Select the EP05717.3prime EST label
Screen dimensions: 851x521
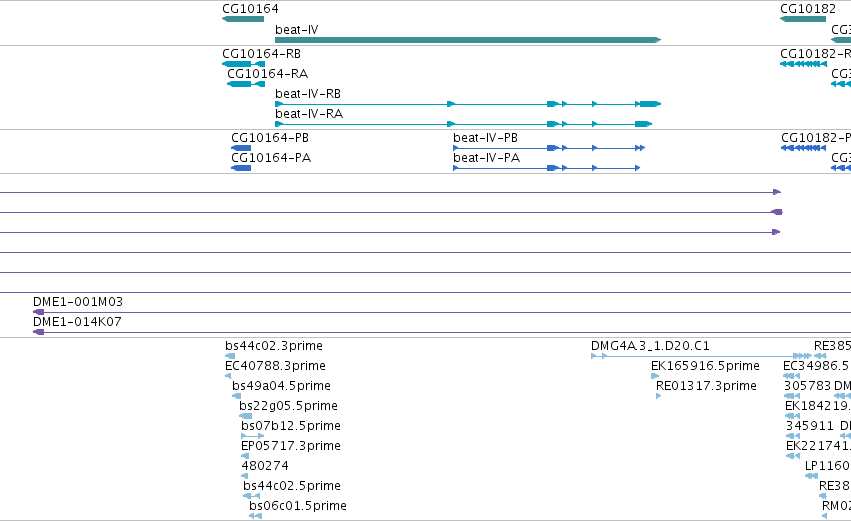click(x=291, y=446)
